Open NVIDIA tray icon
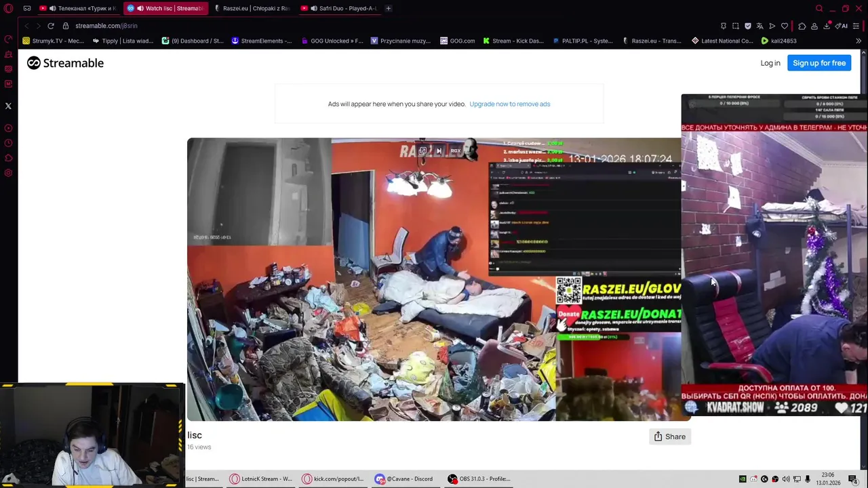Screen dimensions: 868x488 click(x=743, y=479)
